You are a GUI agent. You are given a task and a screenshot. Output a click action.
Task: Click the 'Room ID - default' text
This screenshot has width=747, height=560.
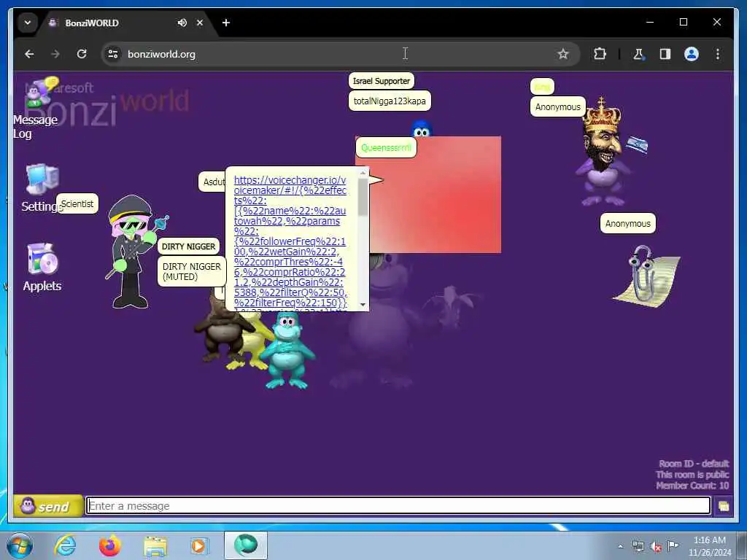[694, 463]
